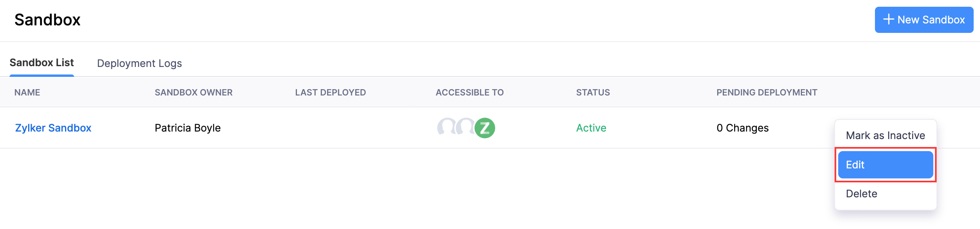
Task: Click the ACCESSIBLE TO column header
Action: tap(469, 92)
